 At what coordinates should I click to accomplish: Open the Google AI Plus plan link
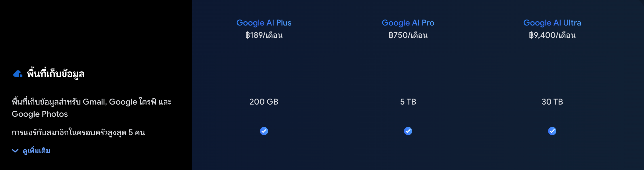coord(264,23)
